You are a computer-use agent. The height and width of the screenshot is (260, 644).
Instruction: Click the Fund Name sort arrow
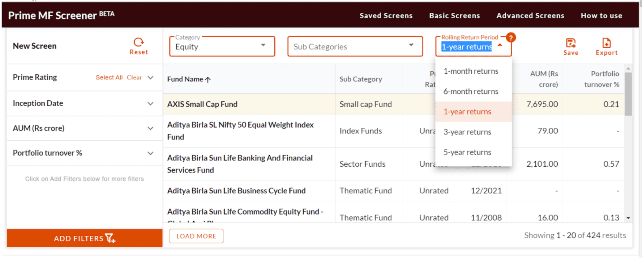[x=208, y=79]
